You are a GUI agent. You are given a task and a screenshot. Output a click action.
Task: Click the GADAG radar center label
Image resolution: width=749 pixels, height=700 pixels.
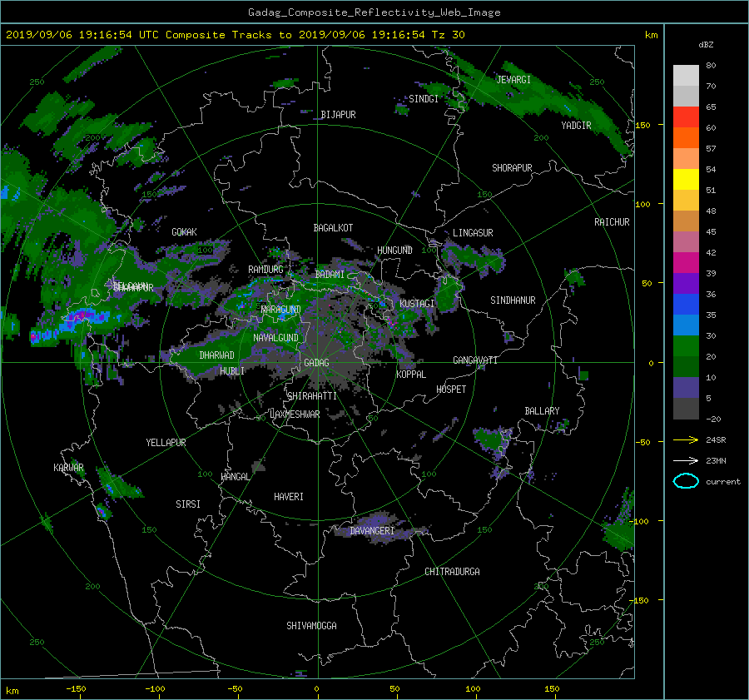[x=316, y=363]
